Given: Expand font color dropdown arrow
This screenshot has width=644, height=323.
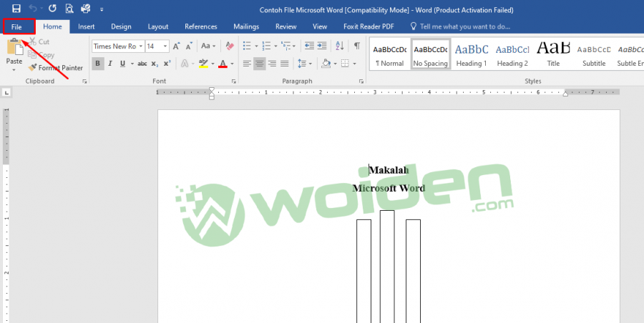Looking at the screenshot, I should tap(232, 64).
